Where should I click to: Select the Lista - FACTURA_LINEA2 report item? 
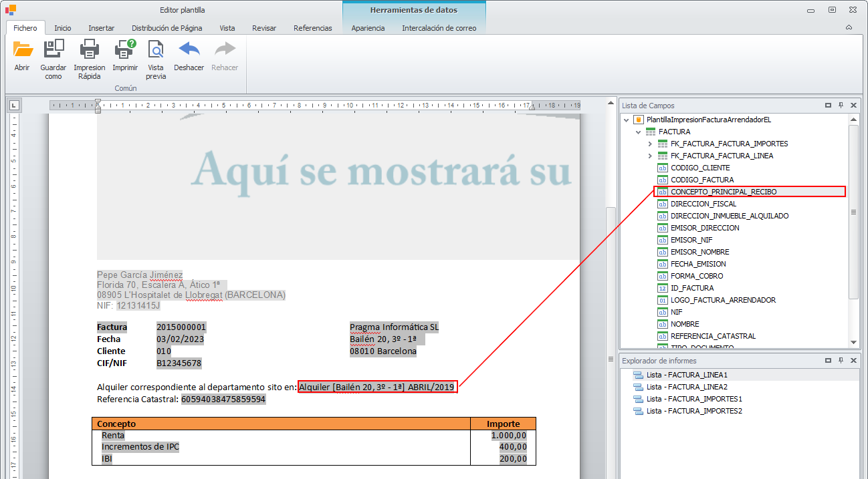click(687, 387)
